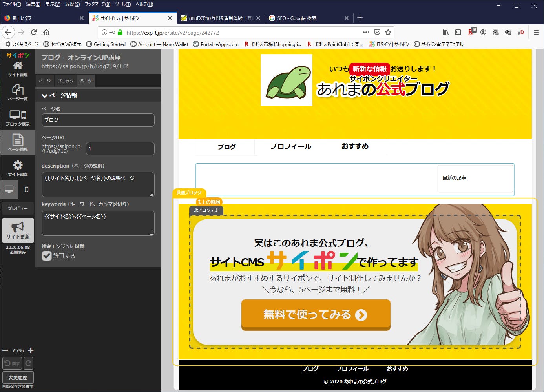Open the Firefox account icon
Screen dimensions: 544x392
pyautogui.click(x=483, y=32)
